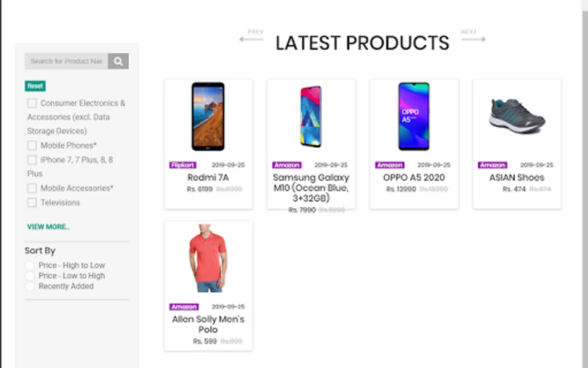Choose Price - Low to High sorting

tap(30, 276)
